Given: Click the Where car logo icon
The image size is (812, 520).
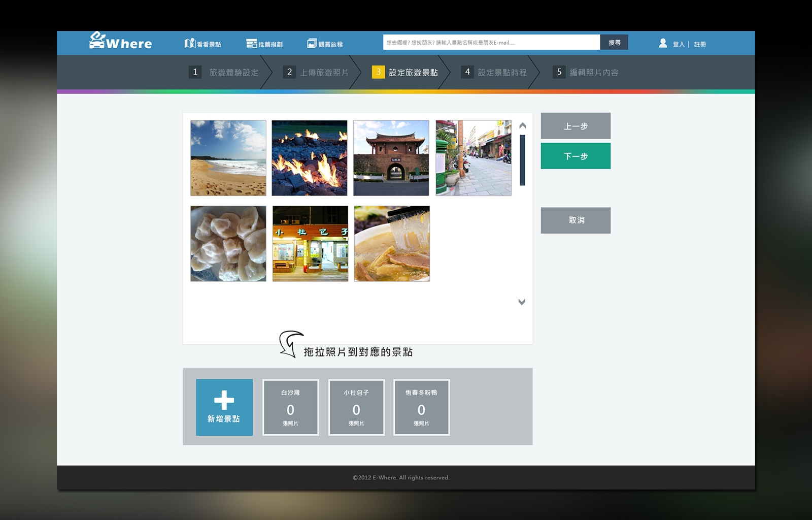Looking at the screenshot, I should [97, 40].
